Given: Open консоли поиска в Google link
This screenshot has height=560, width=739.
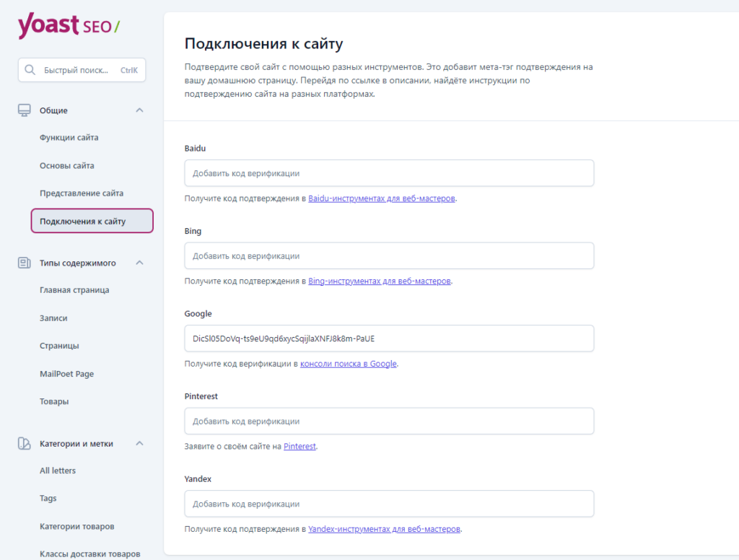Looking at the screenshot, I should (x=349, y=364).
